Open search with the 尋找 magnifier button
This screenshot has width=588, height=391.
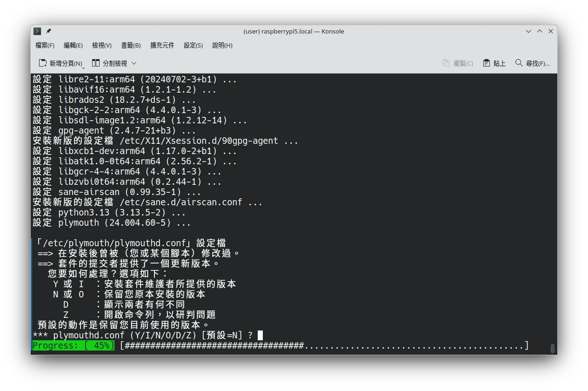(x=533, y=63)
